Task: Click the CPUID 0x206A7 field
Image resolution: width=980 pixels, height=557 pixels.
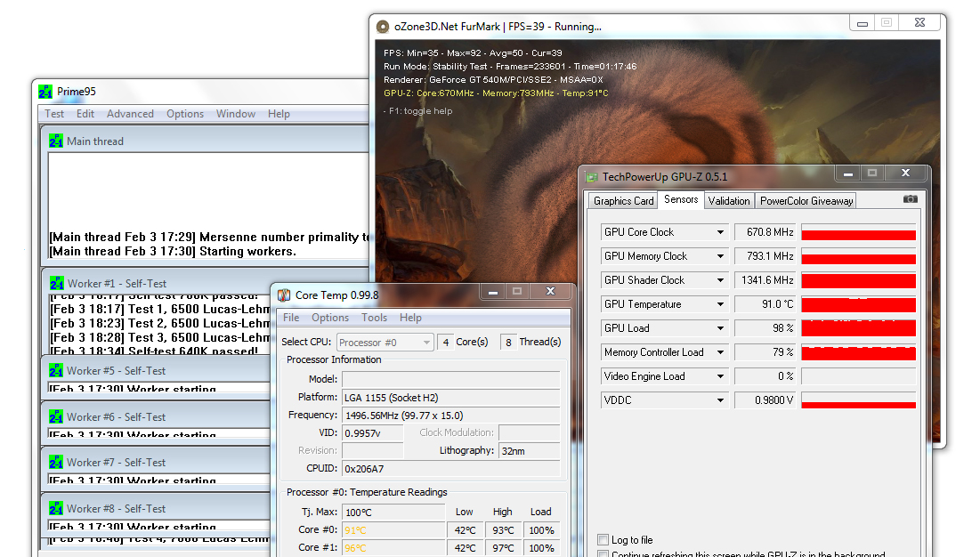Action: tap(450, 469)
